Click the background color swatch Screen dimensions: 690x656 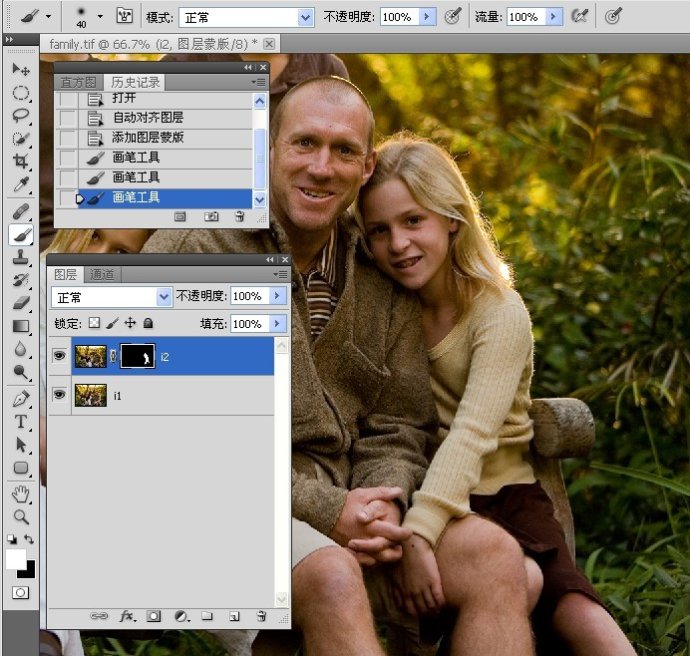(29, 572)
